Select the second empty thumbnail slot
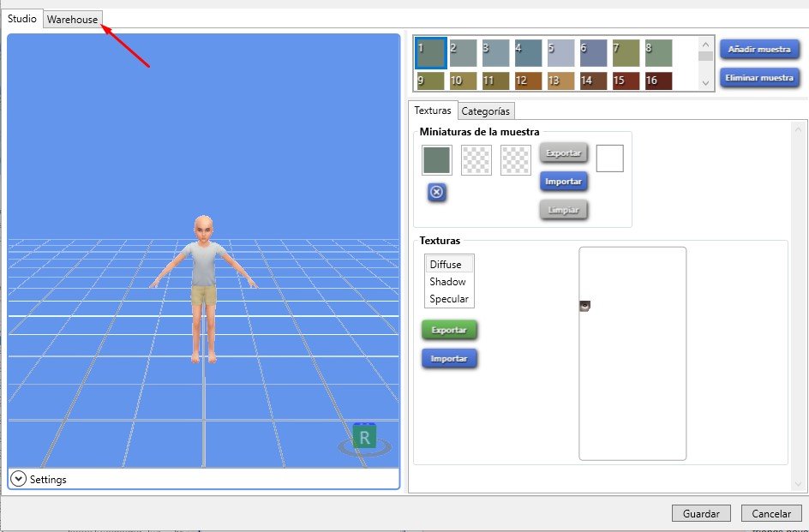 point(476,160)
